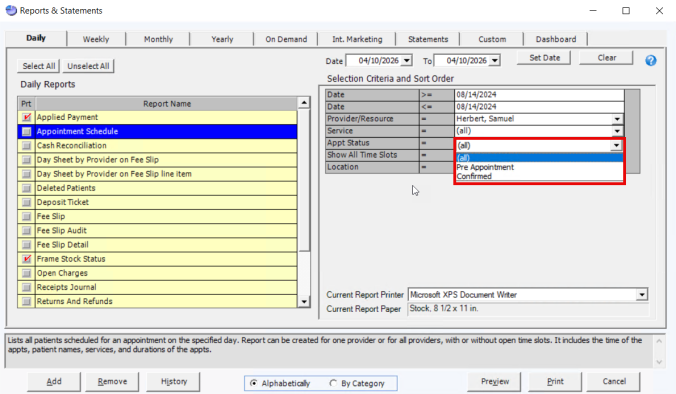The width and height of the screenshot is (676, 394).
Task: Open the On Demand tab
Action: pos(286,39)
